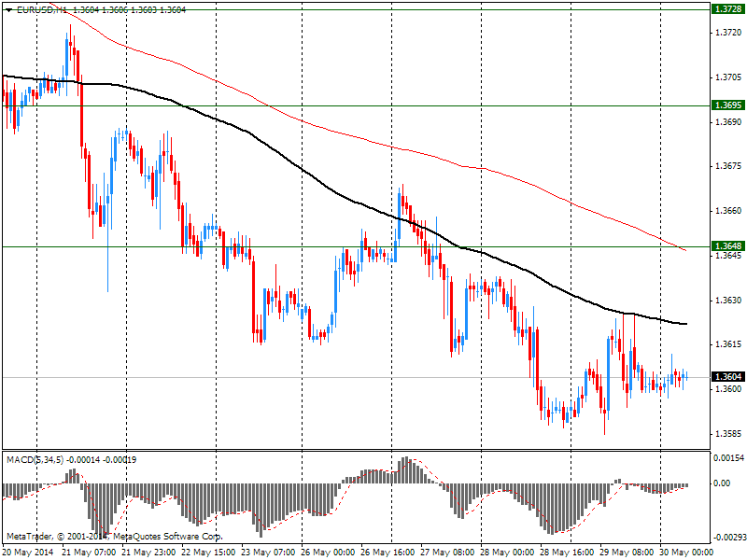
Task: Click the MACD scale value 0.00154
Action: 728,457
